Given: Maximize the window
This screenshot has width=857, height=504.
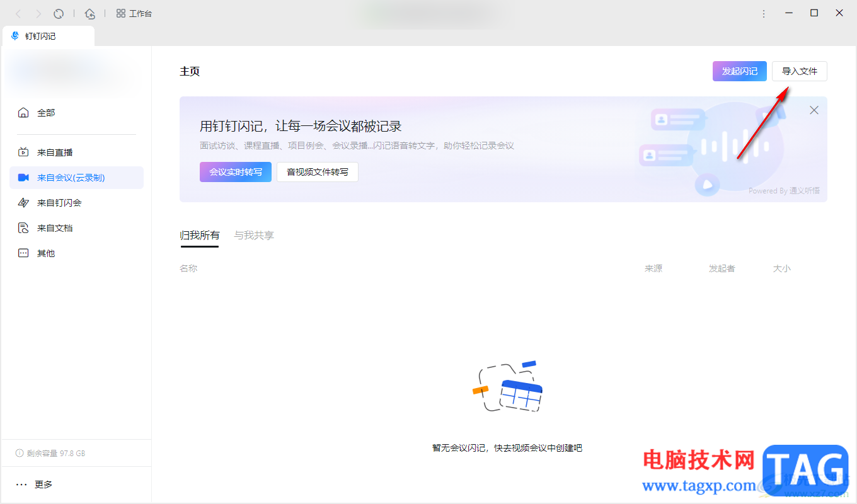Looking at the screenshot, I should click(814, 13).
